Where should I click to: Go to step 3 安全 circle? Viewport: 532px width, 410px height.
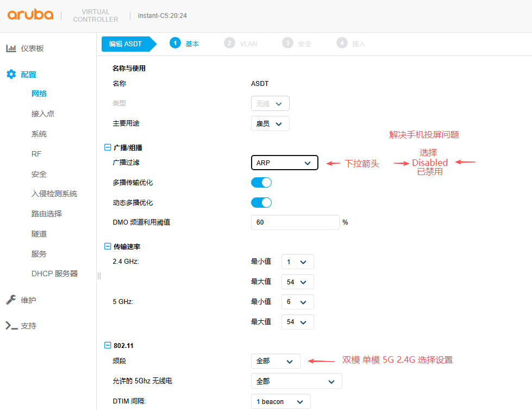[287, 44]
